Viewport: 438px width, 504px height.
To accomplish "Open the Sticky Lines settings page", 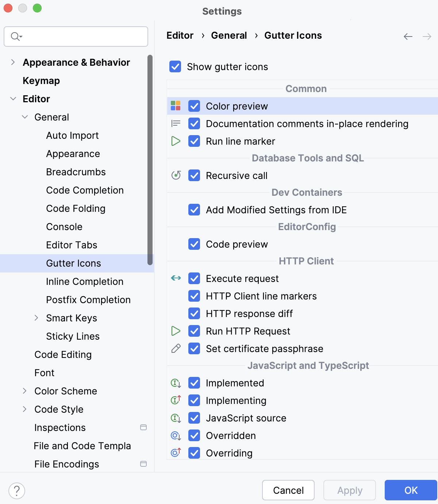I will 73,336.
